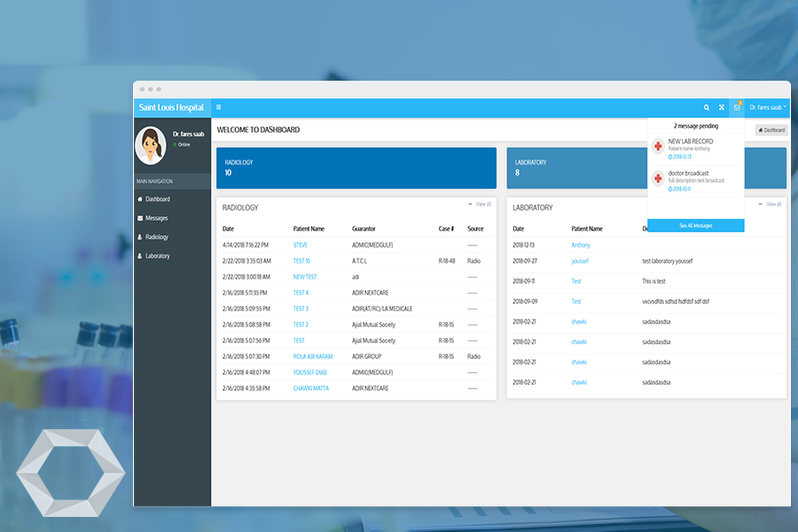Click the Laboratory user icon in the sidebar
The image size is (798, 532).
[139, 255]
